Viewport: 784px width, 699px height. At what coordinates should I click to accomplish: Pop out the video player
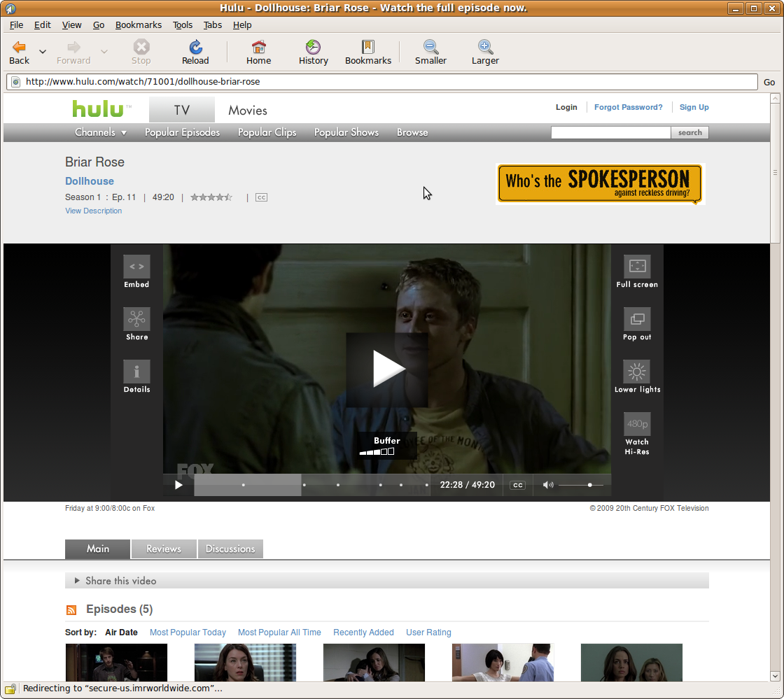pos(637,320)
